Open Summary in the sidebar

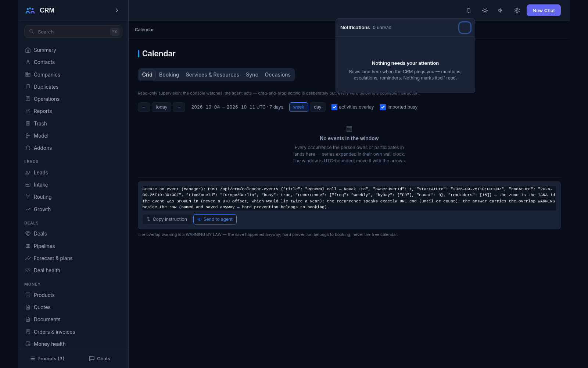pyautogui.click(x=73, y=50)
